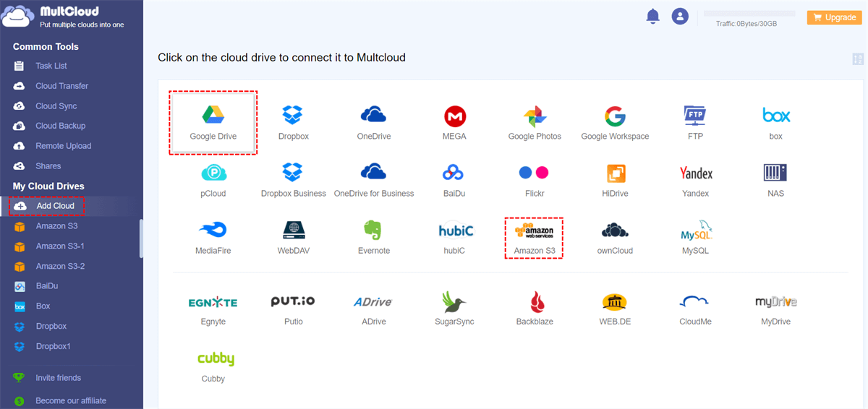Choose the hubiC cloud
Image resolution: width=868 pixels, height=409 pixels.
pyautogui.click(x=454, y=238)
